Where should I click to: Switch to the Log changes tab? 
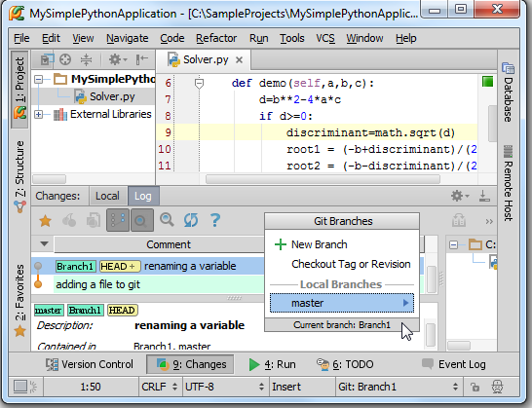[x=143, y=196]
